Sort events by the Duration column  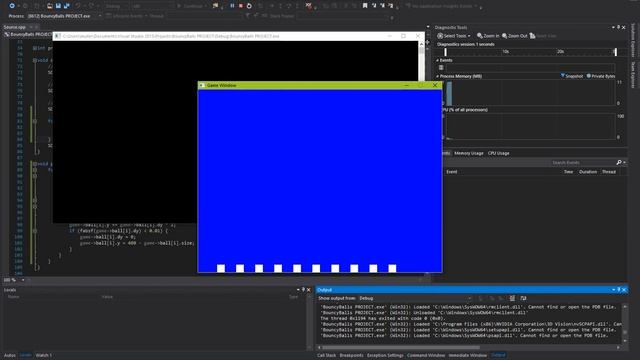tap(588, 172)
